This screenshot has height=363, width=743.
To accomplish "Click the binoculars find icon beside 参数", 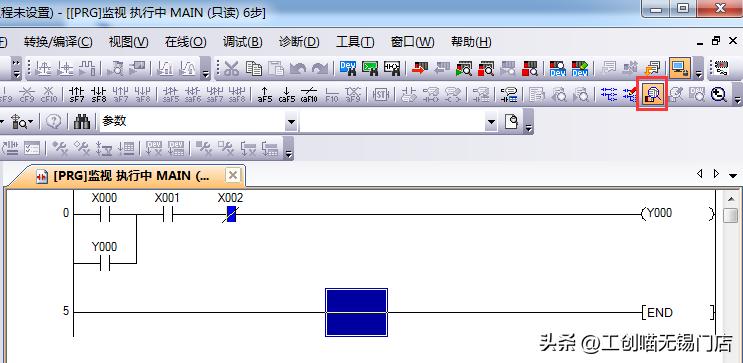I will pyautogui.click(x=82, y=122).
